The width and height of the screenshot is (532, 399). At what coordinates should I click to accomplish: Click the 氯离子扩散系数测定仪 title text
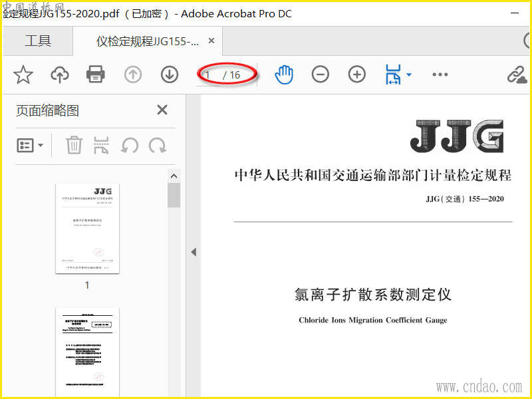pos(373,294)
